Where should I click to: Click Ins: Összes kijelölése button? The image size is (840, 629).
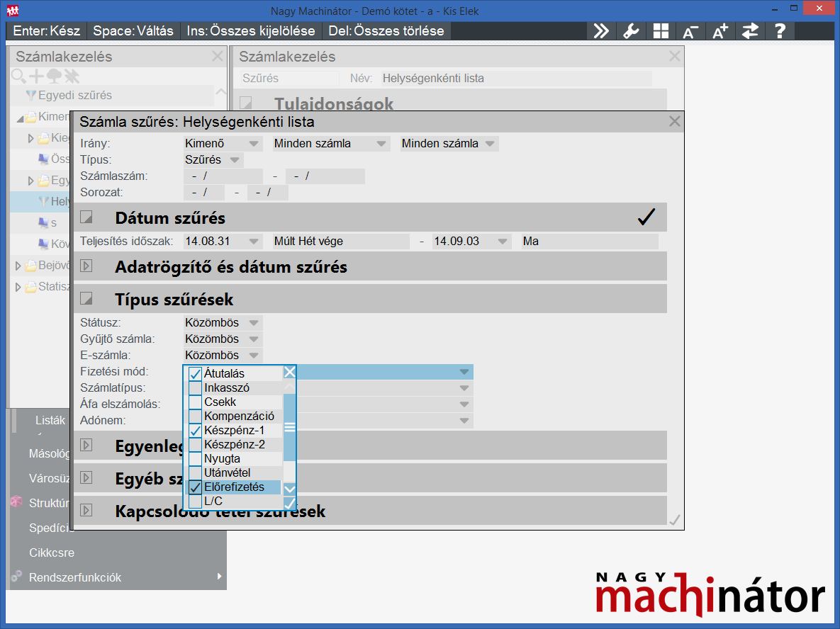tap(251, 31)
